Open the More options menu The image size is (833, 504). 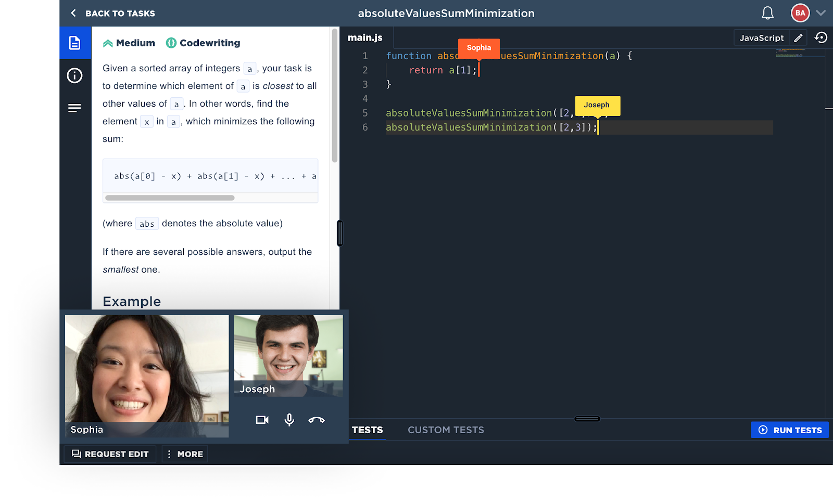[185, 454]
